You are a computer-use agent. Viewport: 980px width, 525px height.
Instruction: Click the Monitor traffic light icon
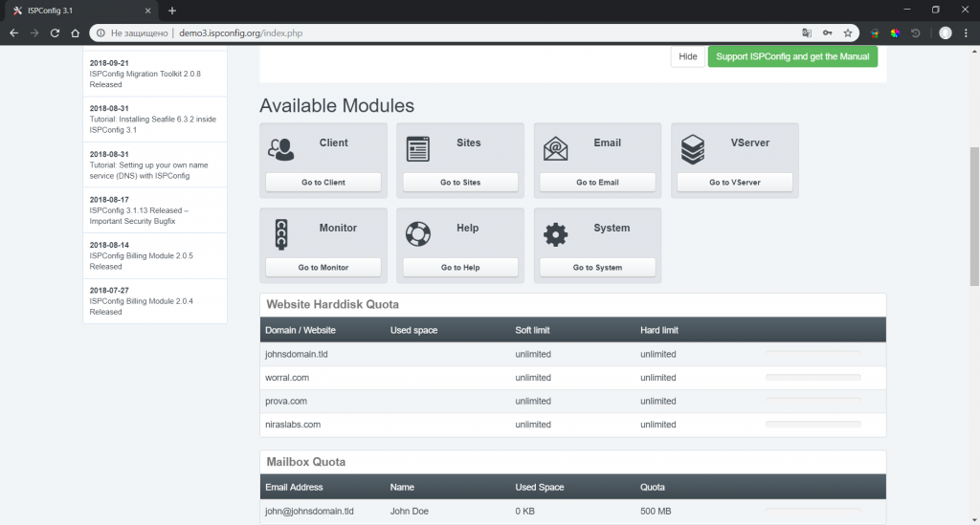pyautogui.click(x=281, y=234)
